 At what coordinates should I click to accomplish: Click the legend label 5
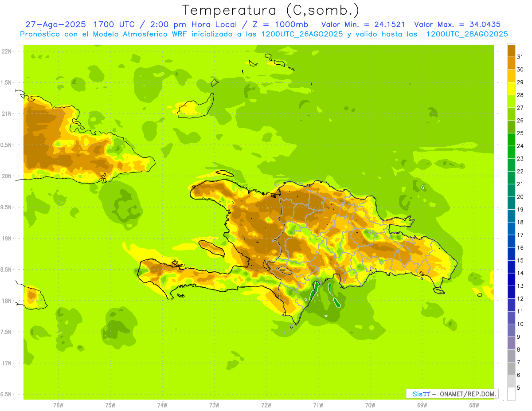pyautogui.click(x=519, y=388)
